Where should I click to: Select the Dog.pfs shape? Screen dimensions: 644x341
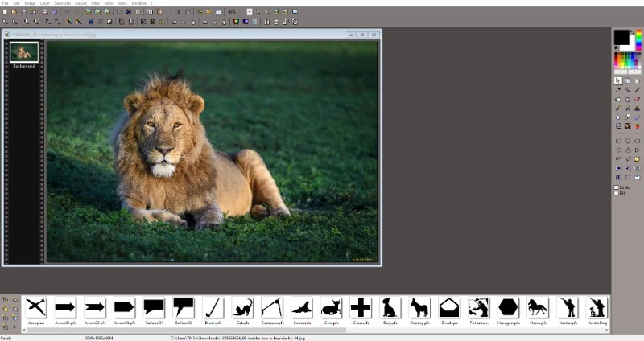click(x=390, y=307)
